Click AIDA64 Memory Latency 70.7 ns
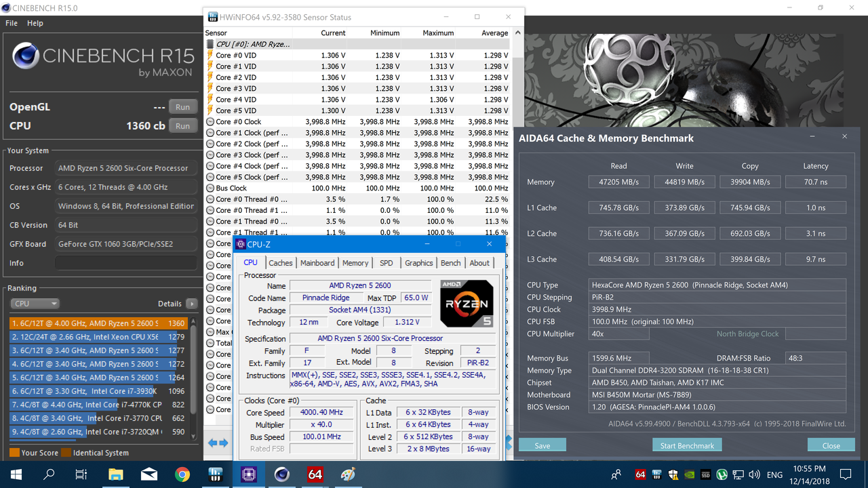This screenshot has height=488, width=868. pyautogui.click(x=816, y=182)
